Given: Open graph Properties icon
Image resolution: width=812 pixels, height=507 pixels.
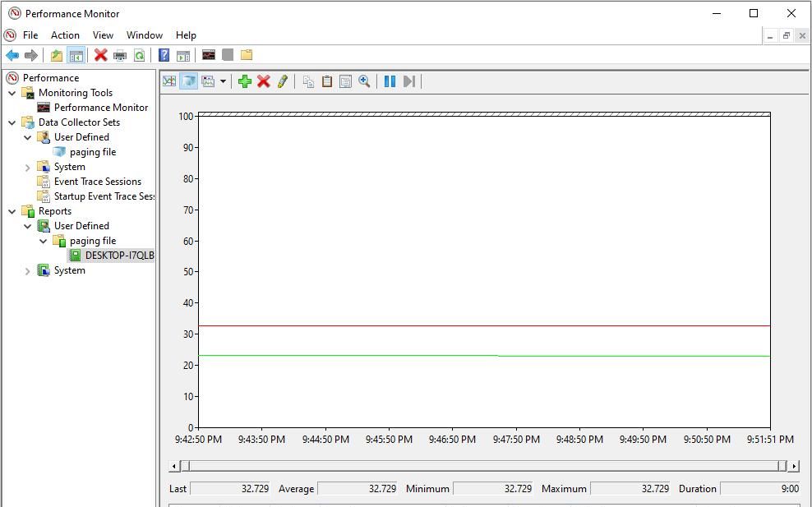Looking at the screenshot, I should (x=345, y=81).
